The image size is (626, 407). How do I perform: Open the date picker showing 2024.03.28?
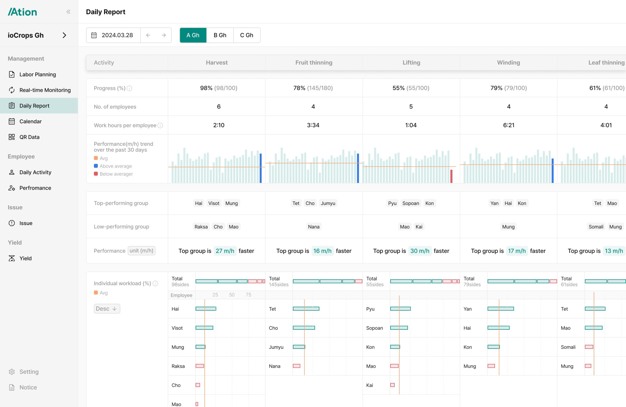(x=112, y=35)
